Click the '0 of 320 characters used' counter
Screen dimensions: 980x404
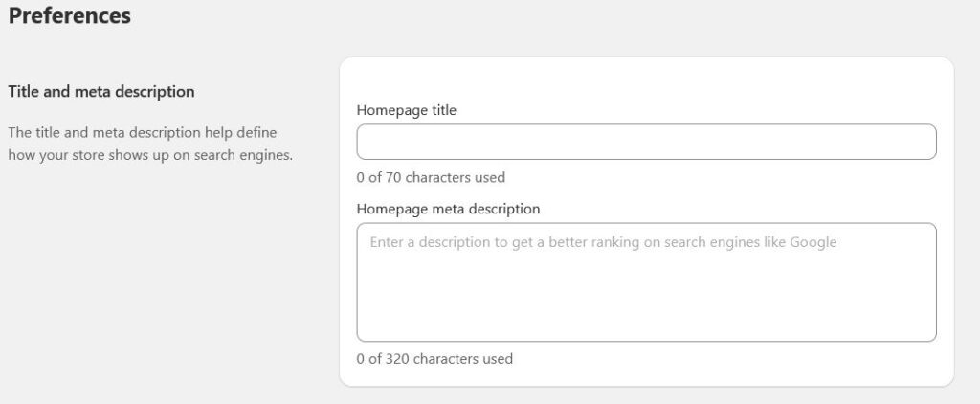(x=434, y=359)
